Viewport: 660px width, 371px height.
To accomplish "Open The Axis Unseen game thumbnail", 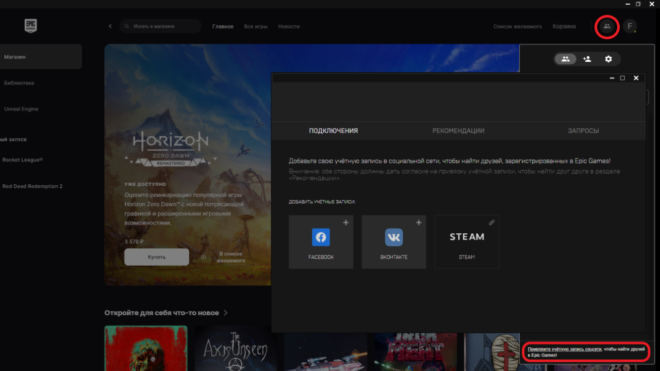I will point(236,348).
